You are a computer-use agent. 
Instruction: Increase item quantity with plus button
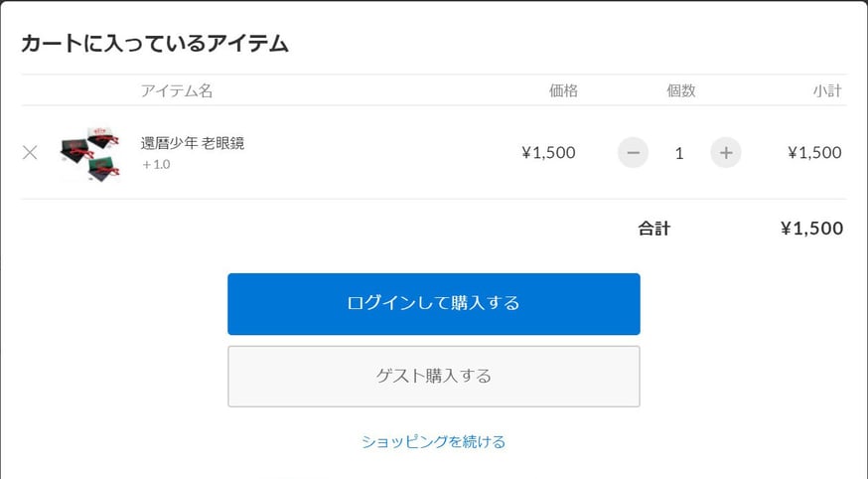point(726,152)
